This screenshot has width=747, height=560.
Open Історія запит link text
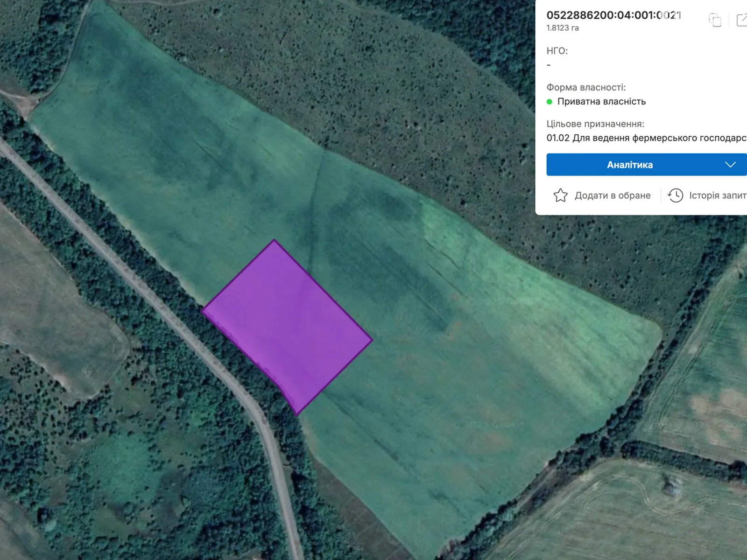[717, 196]
